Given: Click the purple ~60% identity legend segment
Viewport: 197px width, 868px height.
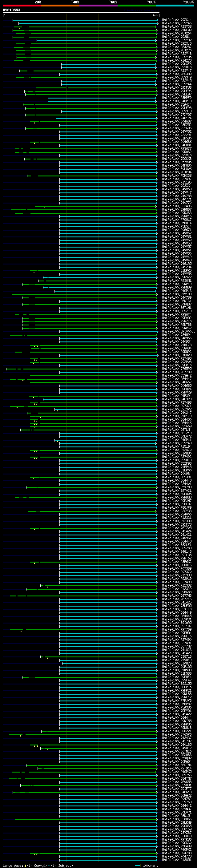Looking at the screenshot, I should click(98, 6).
